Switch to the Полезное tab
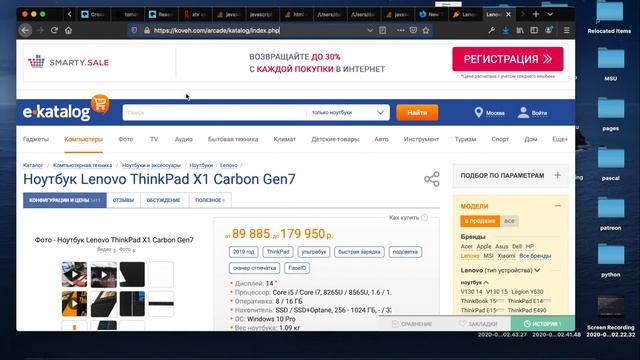The width and height of the screenshot is (640, 360). point(210,200)
